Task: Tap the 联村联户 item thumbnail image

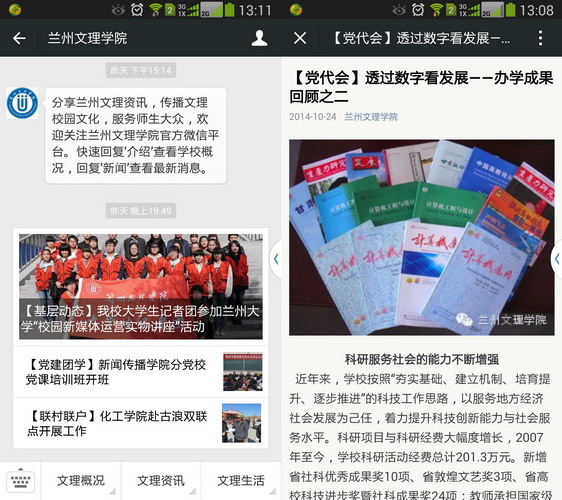Action: (x=242, y=423)
